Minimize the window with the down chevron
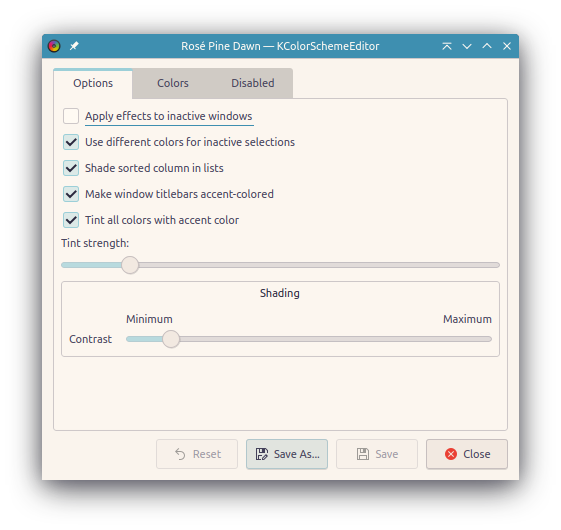This screenshot has width=561, height=530. pos(467,46)
